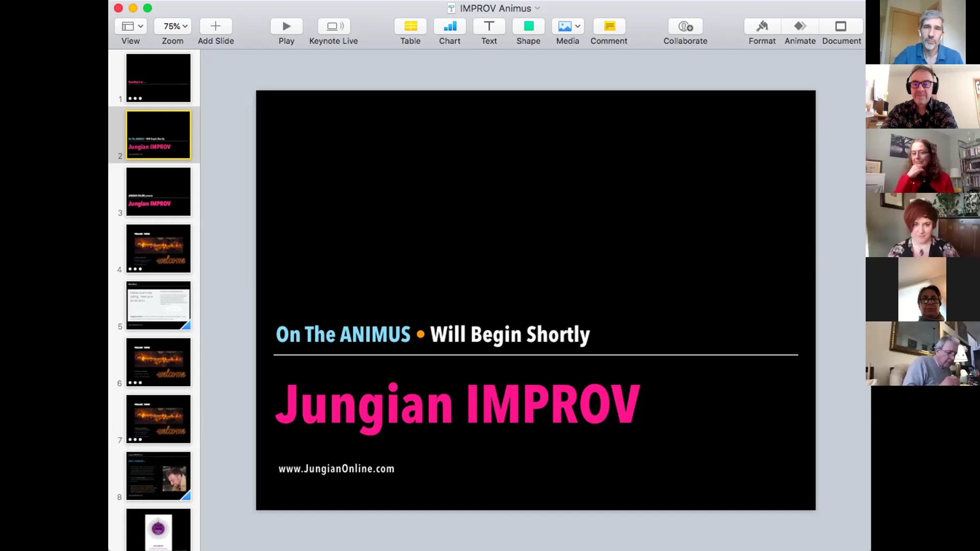Toggle the Document inspector panel
Image resolution: width=980 pixels, height=551 pixels.
pos(841,27)
